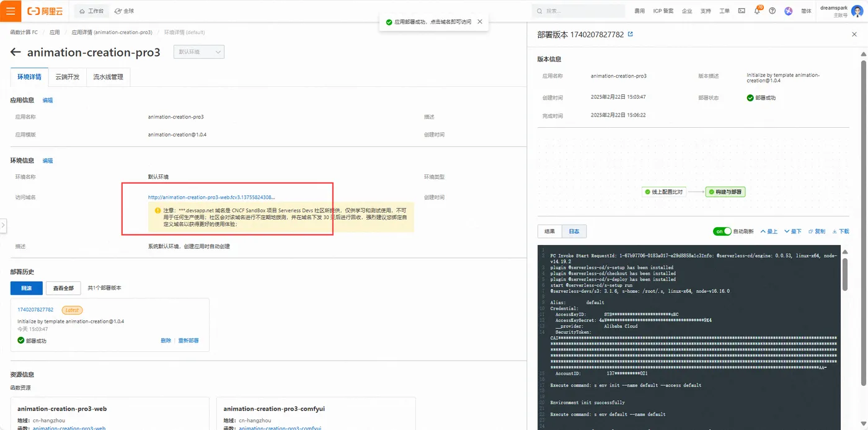Expand the left sidebar collapse handle

click(3, 226)
